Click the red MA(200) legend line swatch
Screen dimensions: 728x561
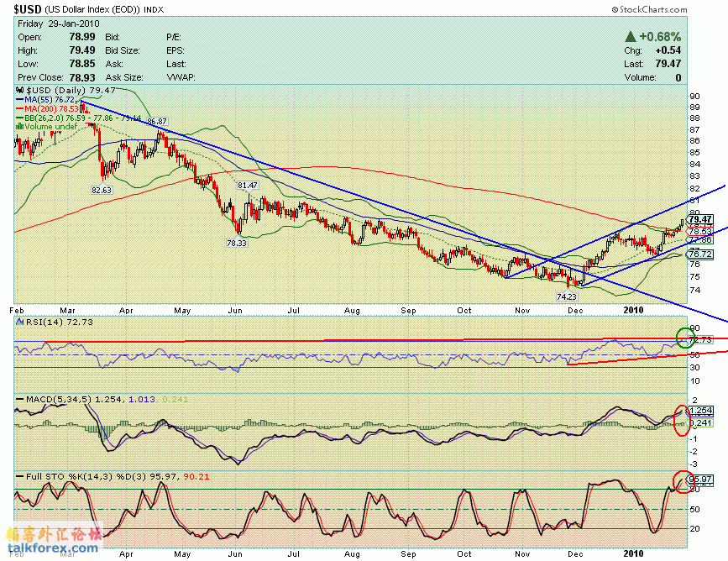(20, 108)
